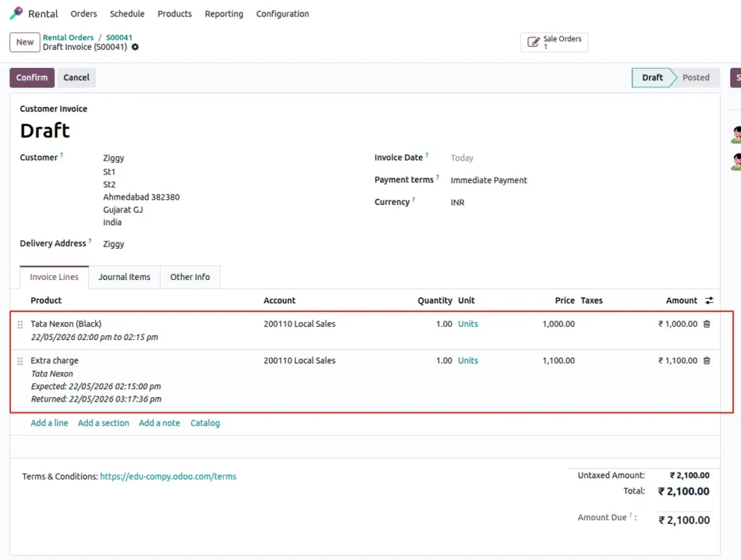The width and height of the screenshot is (741, 560).
Task: Sort by the Product column header
Action: coord(46,300)
